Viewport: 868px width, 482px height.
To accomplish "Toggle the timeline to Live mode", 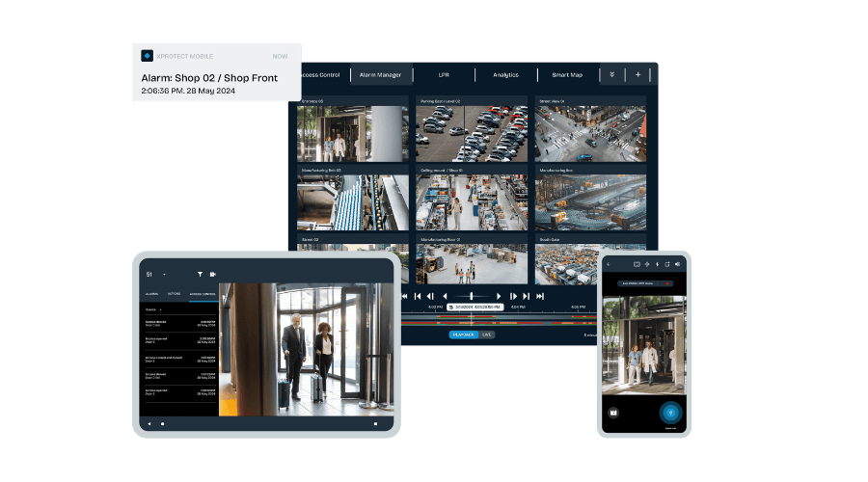I will pyautogui.click(x=487, y=335).
